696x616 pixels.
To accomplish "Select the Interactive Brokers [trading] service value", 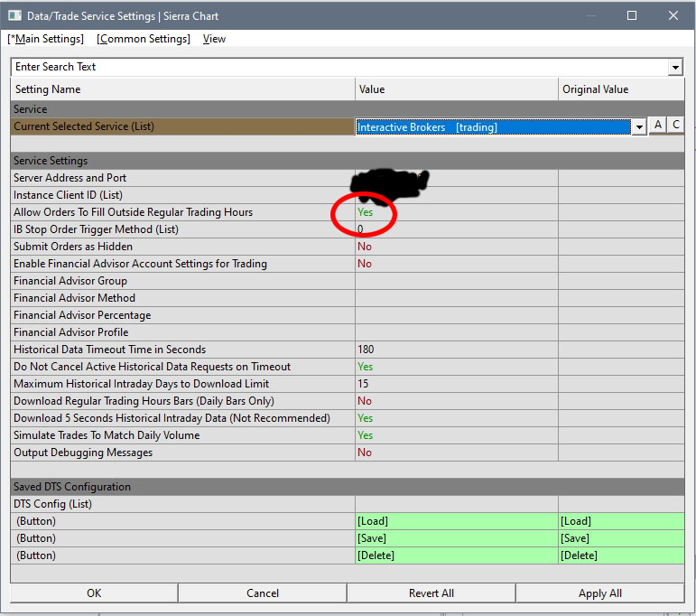I will click(x=493, y=127).
